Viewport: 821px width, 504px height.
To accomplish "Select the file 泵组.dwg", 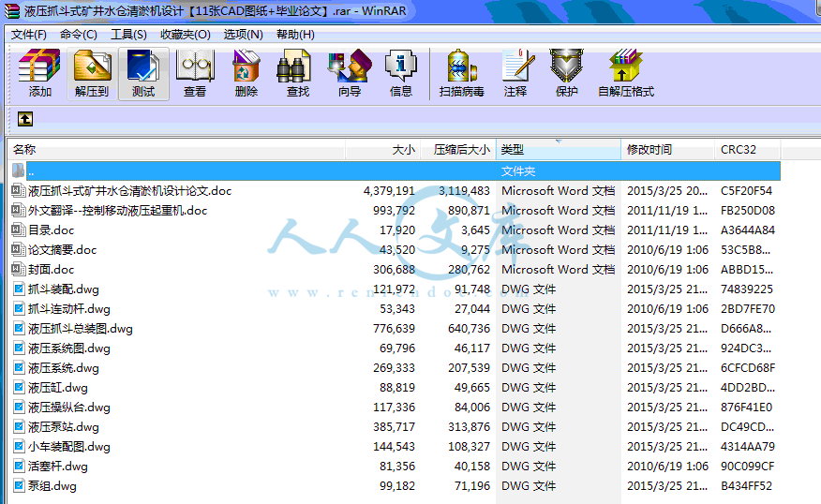I will [x=52, y=486].
